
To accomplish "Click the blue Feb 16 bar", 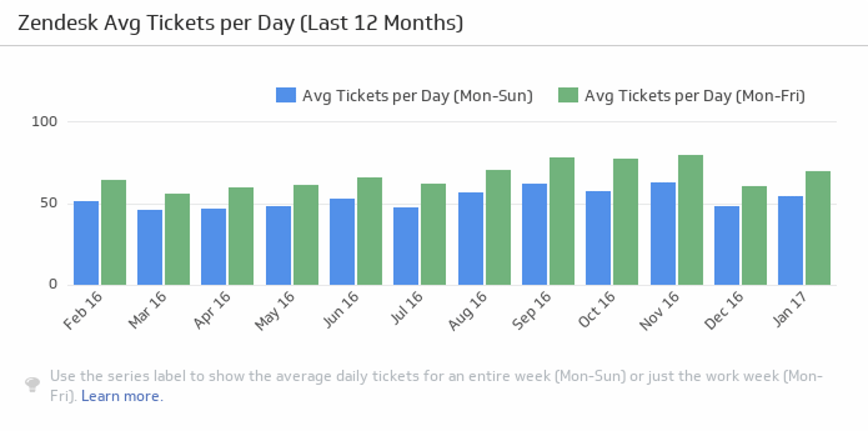I will 86,243.
